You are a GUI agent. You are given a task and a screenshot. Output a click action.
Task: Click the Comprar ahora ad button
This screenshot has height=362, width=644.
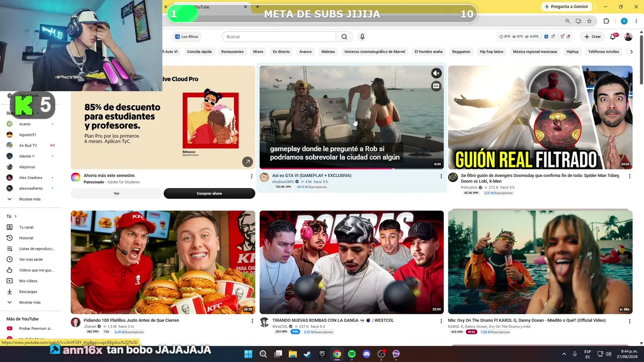click(x=209, y=194)
